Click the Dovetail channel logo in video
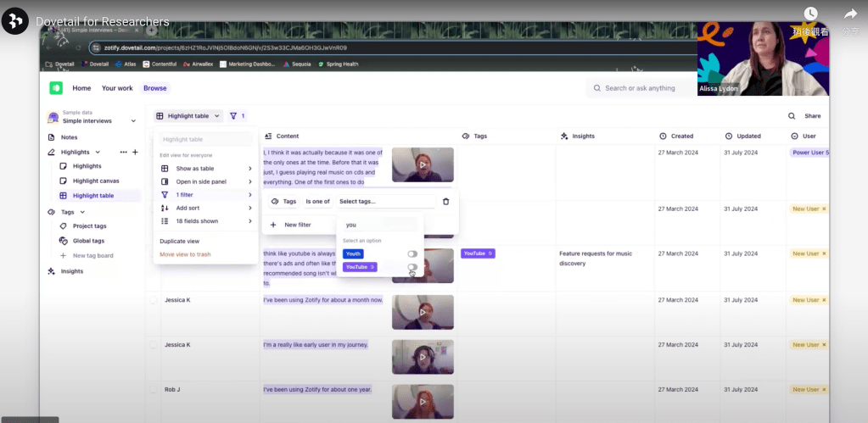This screenshot has width=868, height=423. point(15,21)
